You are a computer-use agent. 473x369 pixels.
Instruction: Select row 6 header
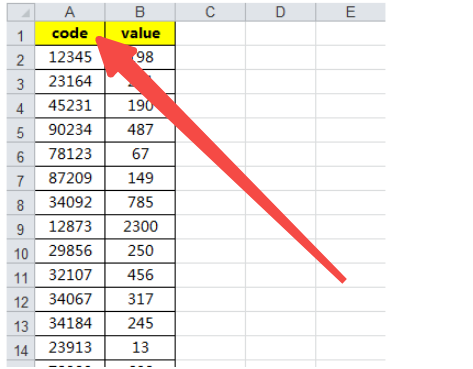[21, 154]
